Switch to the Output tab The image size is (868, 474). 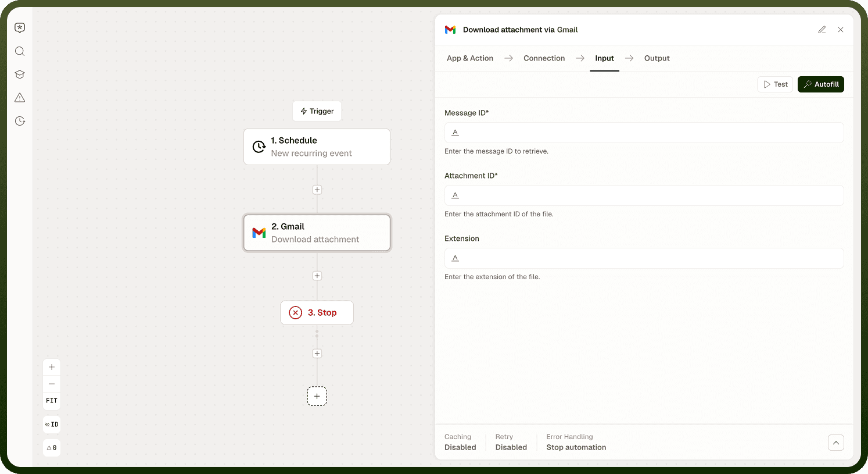[x=657, y=58]
